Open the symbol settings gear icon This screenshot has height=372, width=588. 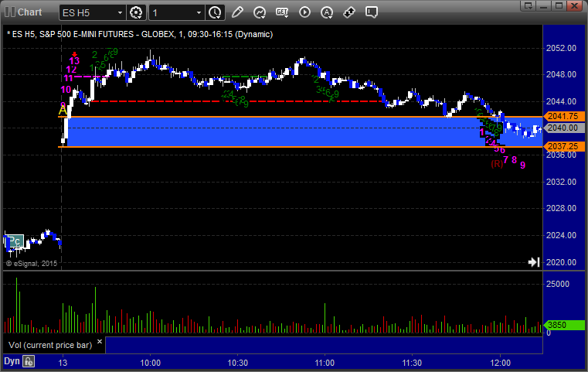click(137, 12)
